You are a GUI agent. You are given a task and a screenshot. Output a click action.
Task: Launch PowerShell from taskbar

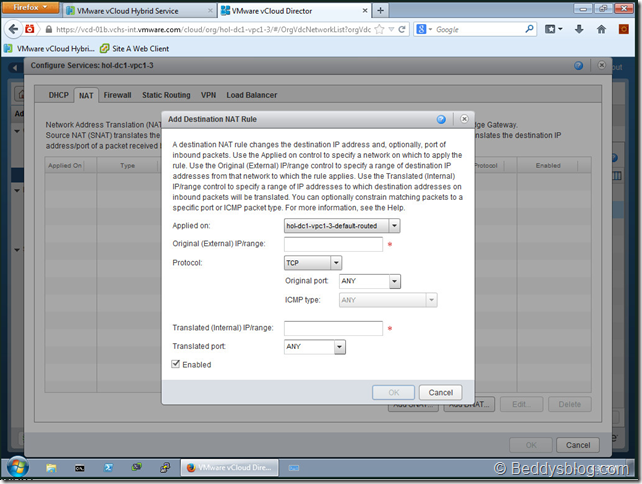point(108,468)
